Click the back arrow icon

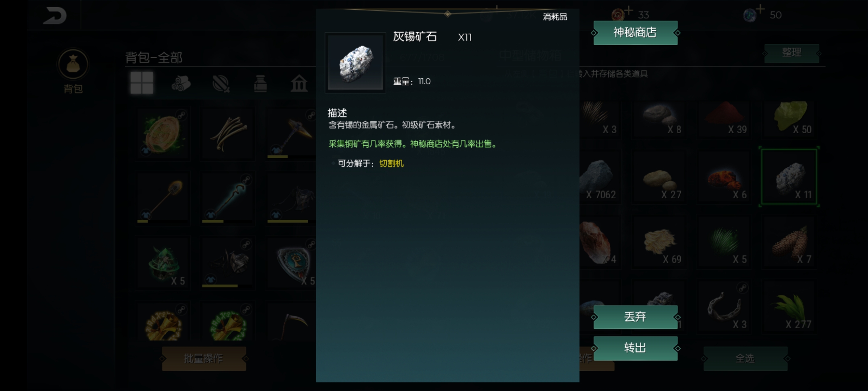tap(55, 16)
